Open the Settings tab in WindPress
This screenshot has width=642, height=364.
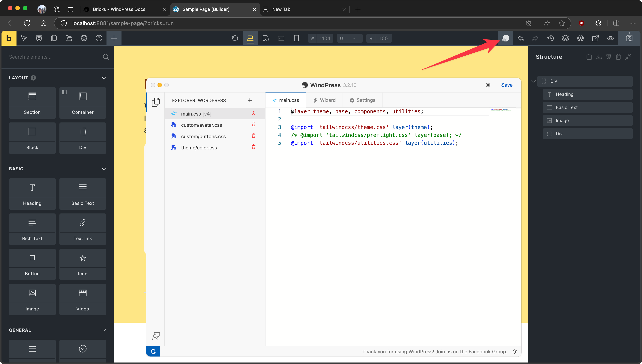(x=362, y=100)
